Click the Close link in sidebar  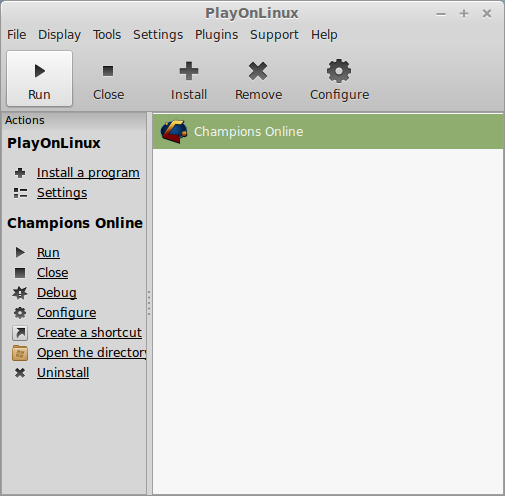point(52,273)
